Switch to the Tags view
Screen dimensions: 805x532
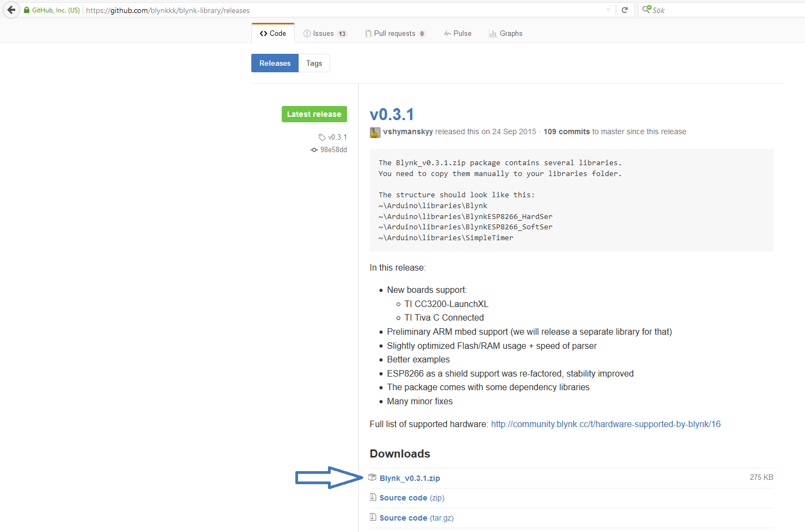point(314,63)
